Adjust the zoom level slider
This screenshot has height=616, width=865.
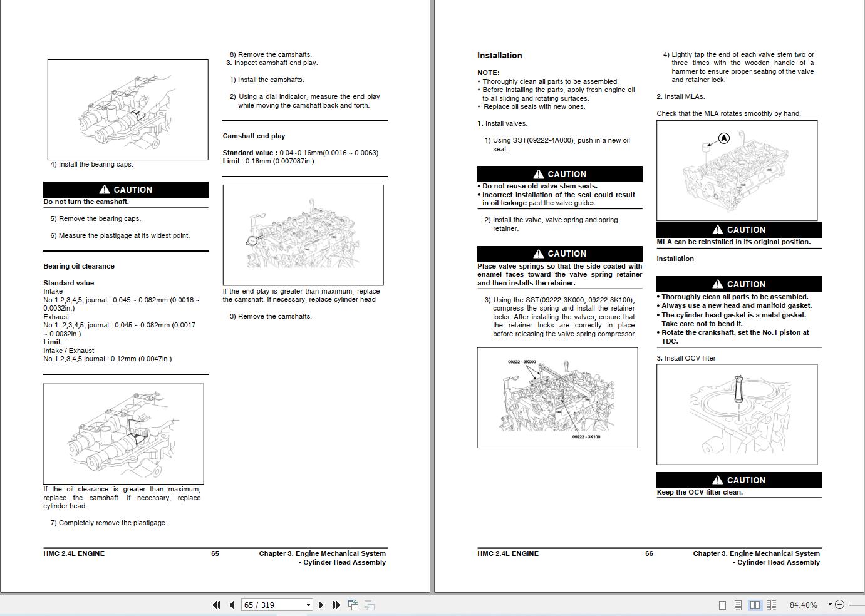pyautogui.click(x=858, y=603)
